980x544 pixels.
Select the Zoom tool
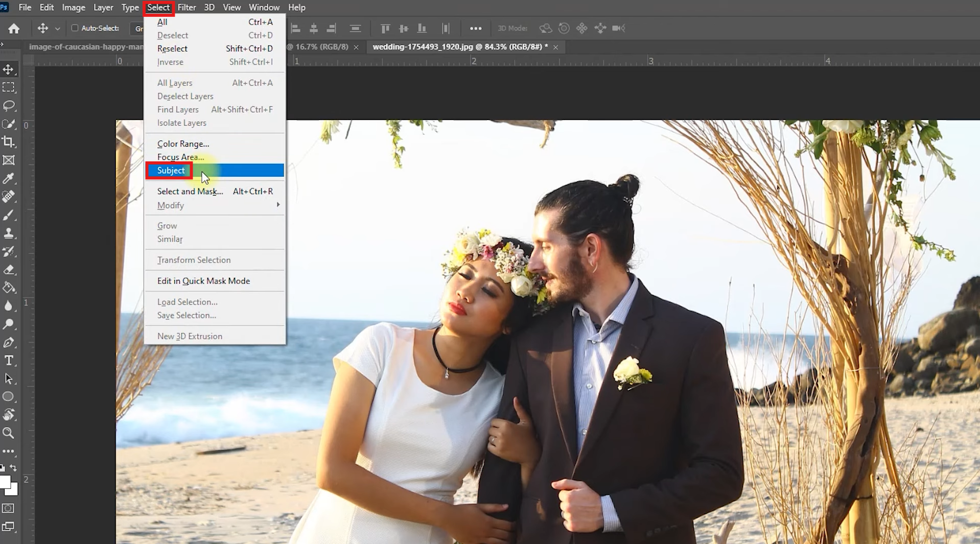tap(9, 433)
